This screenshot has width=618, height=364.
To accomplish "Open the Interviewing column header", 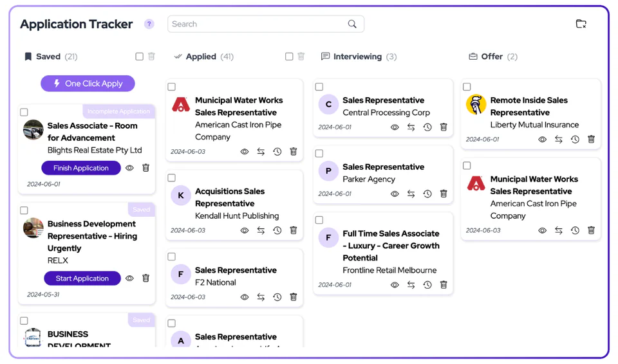I will click(x=359, y=57).
